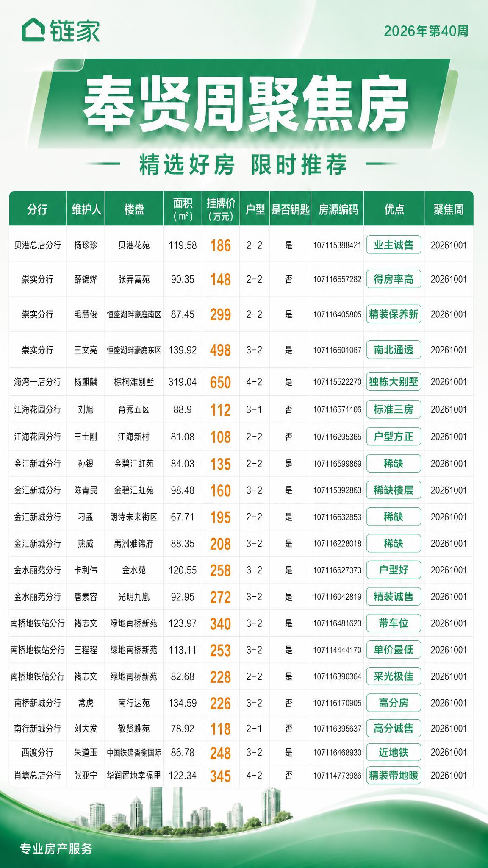Click property name 江海新村
488x868 pixels.
coord(134,437)
